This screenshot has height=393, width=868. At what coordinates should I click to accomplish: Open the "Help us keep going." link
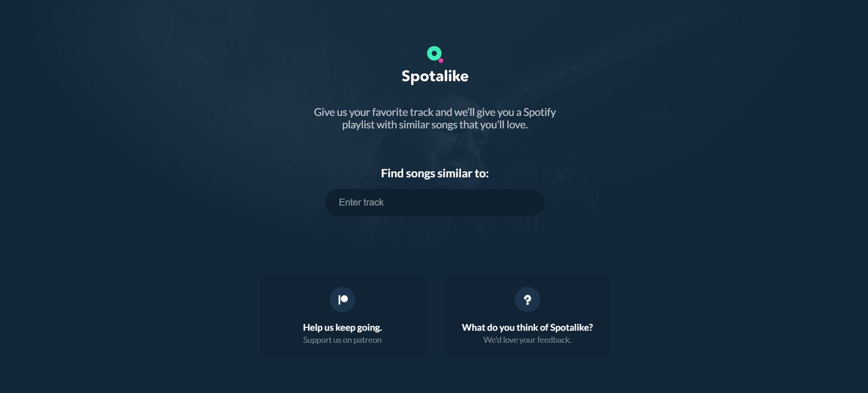(342, 327)
